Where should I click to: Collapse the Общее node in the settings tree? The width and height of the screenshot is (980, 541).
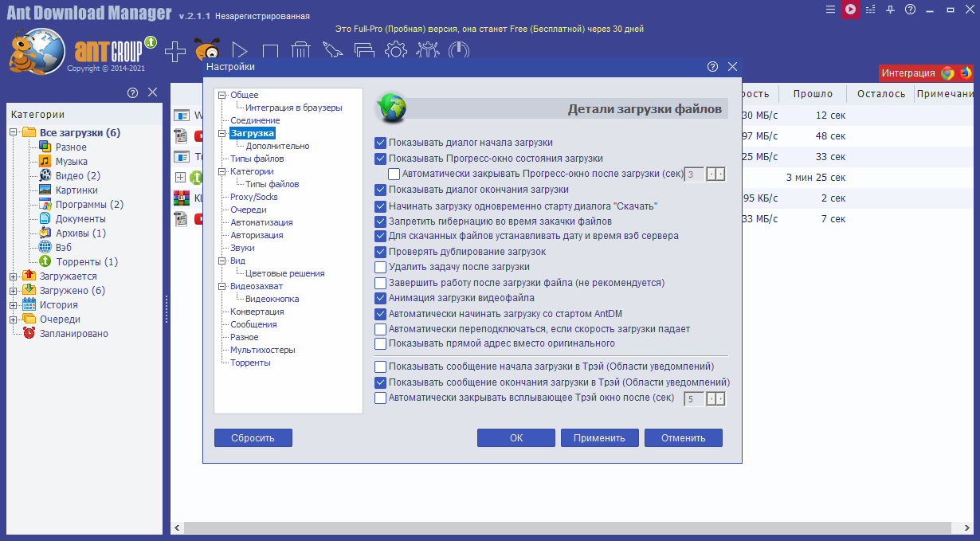click(222, 95)
